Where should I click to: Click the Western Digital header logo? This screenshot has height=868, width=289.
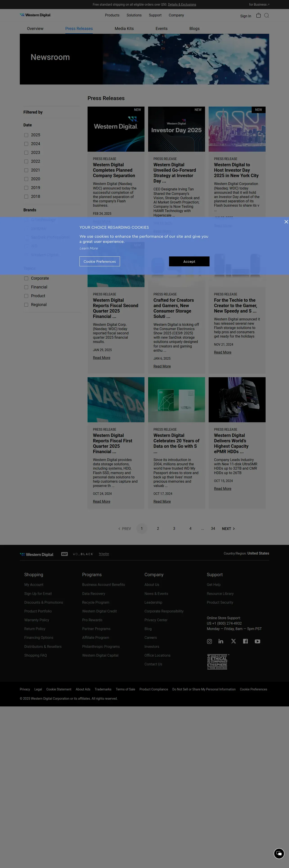click(x=35, y=15)
